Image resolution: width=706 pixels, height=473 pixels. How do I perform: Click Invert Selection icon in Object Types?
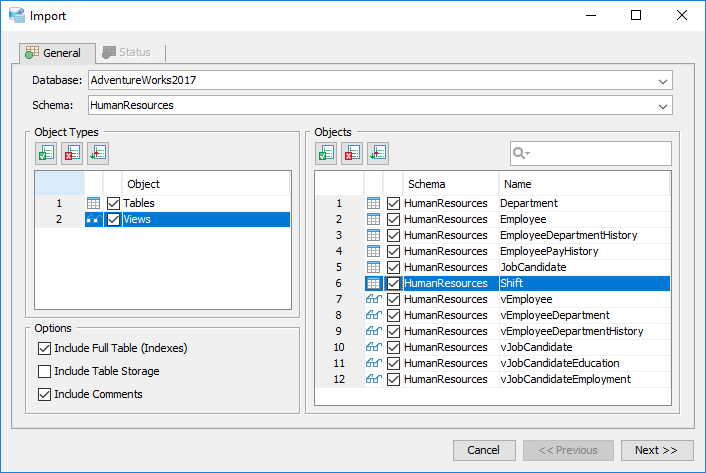pyautogui.click(x=97, y=153)
